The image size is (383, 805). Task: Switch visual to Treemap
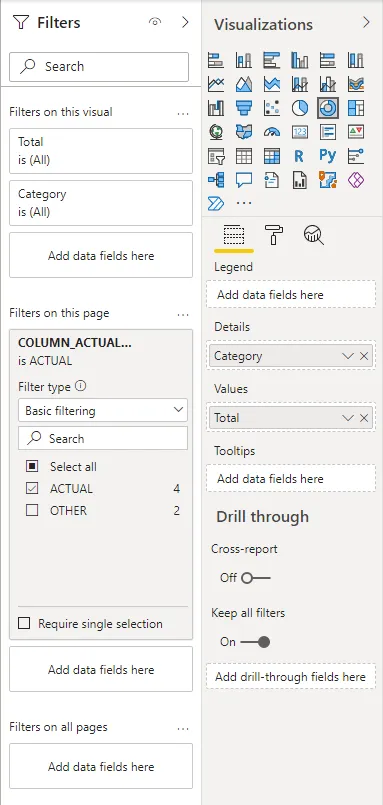(x=356, y=108)
